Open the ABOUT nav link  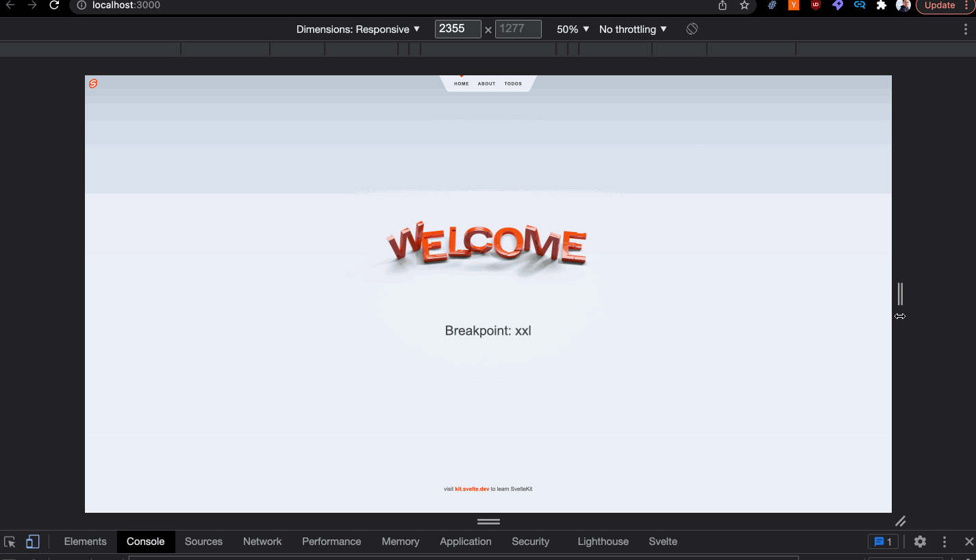[x=486, y=84]
